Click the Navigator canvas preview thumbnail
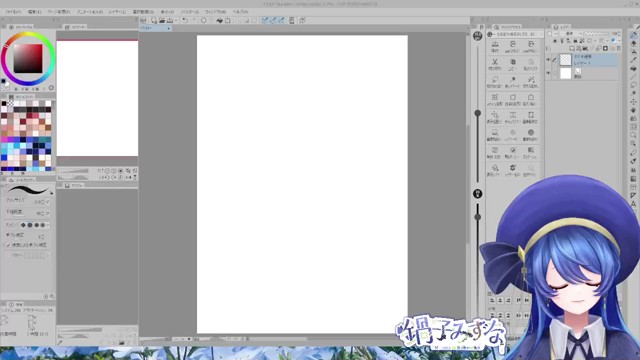640x360 pixels. pyautogui.click(x=97, y=98)
